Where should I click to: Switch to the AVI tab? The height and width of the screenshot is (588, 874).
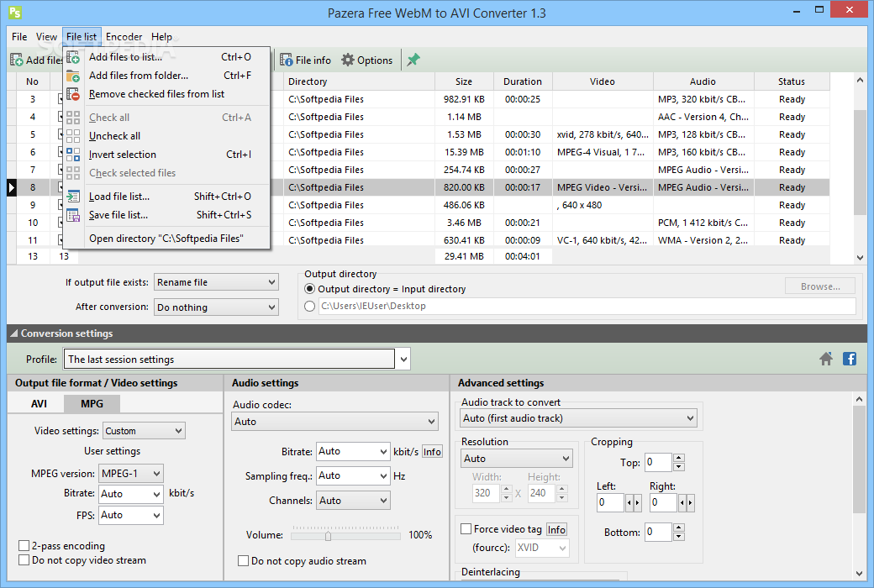(39, 403)
